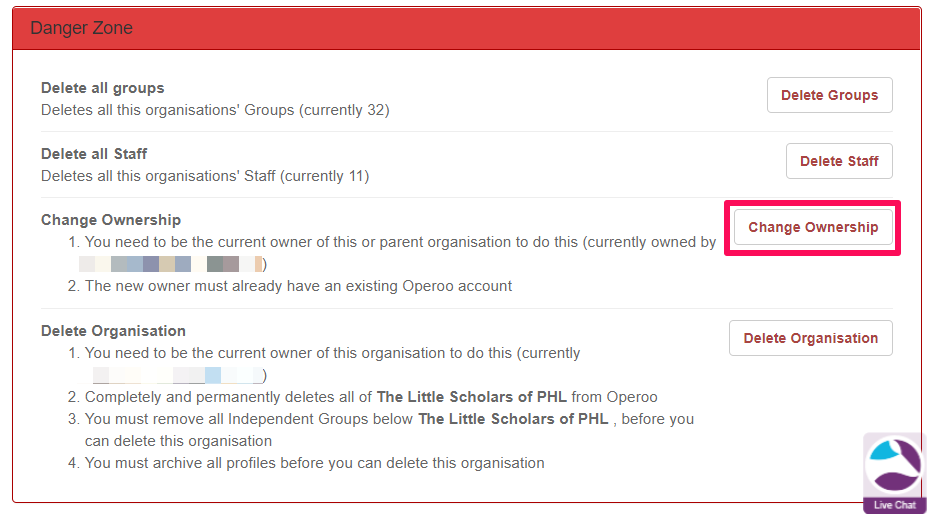Click the bold 'Change Ownership' section heading
Viewport: 930px width, 518px height.
click(x=111, y=220)
